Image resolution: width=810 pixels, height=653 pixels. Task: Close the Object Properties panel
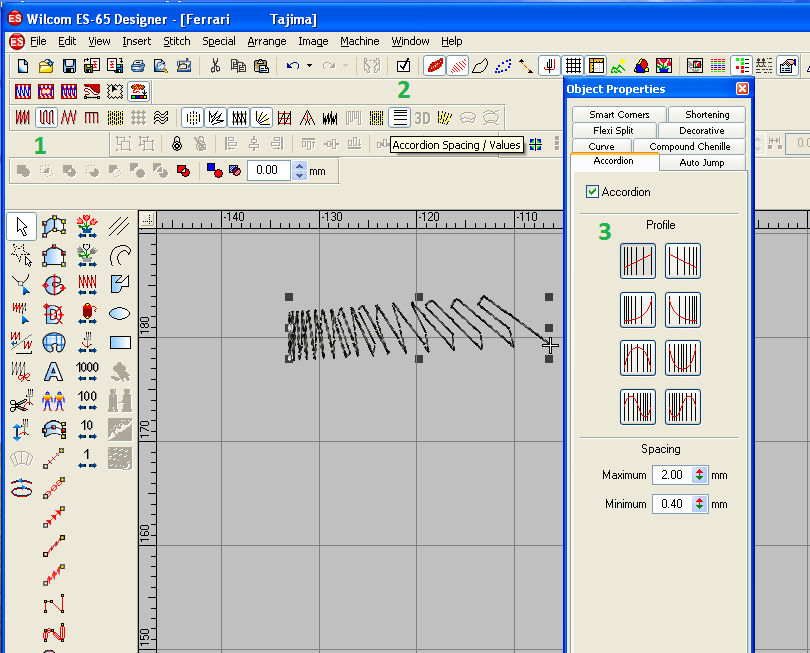pos(742,89)
